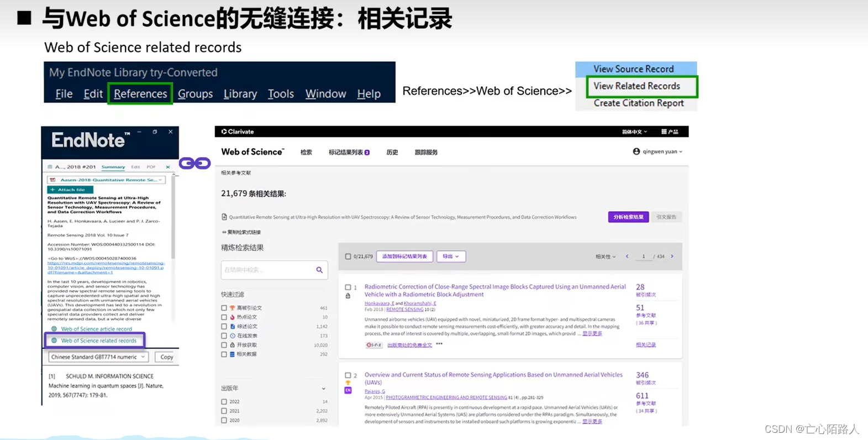Open the Chinese Standard GBT7714 numeric style dropdown
This screenshot has height=440, width=868.
[98, 357]
